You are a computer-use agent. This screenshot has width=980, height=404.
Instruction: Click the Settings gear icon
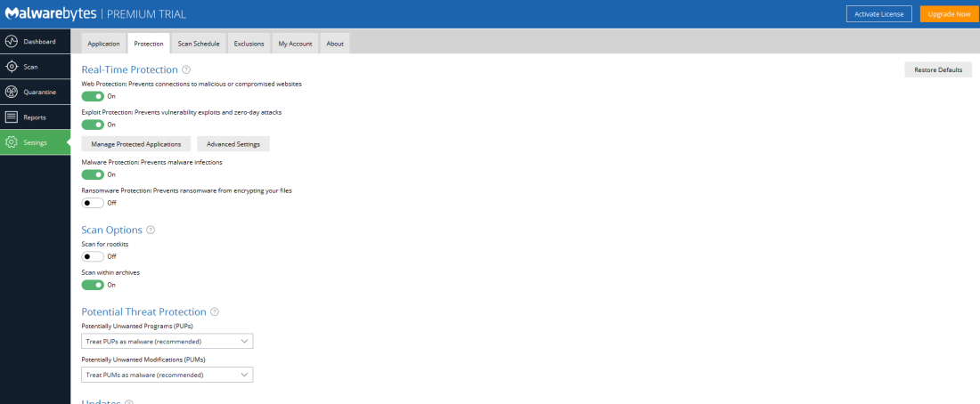coord(12,142)
